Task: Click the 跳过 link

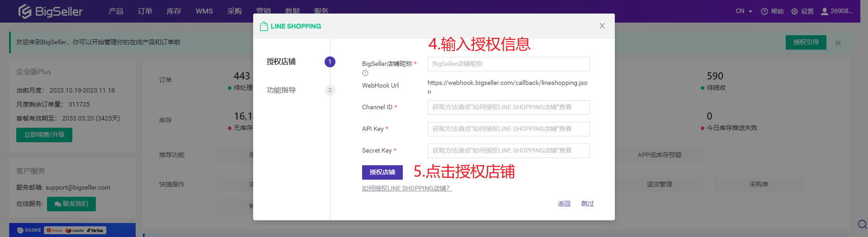Action: tap(588, 204)
